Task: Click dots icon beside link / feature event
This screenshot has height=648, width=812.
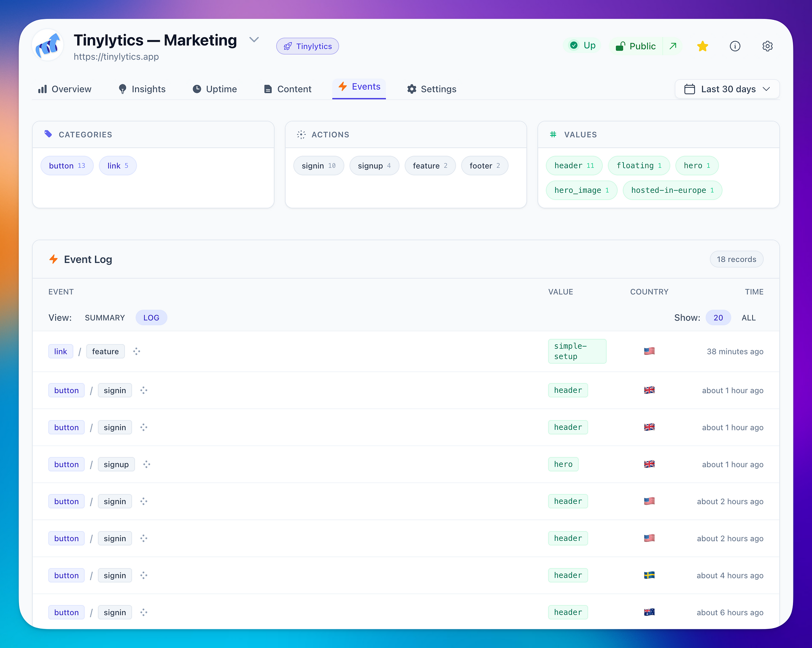Action: tap(137, 351)
